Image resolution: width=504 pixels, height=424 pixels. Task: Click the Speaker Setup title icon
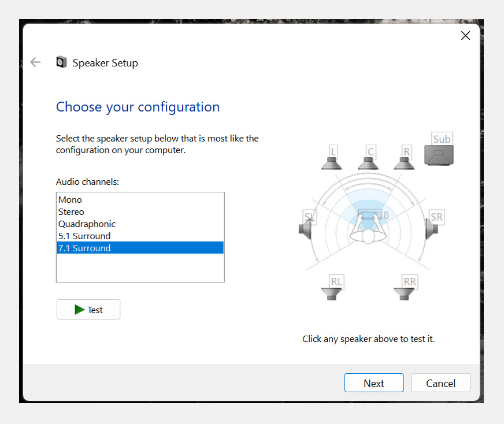tap(61, 62)
